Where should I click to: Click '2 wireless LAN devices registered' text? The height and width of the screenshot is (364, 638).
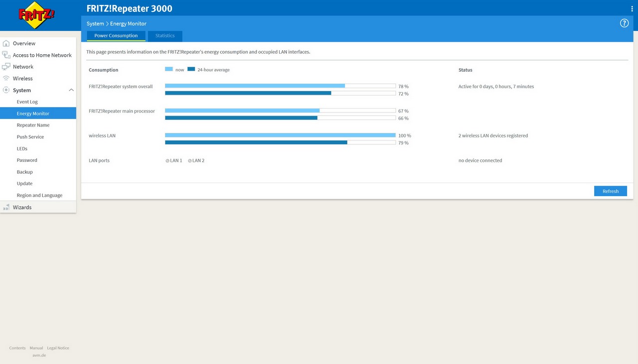pos(493,135)
